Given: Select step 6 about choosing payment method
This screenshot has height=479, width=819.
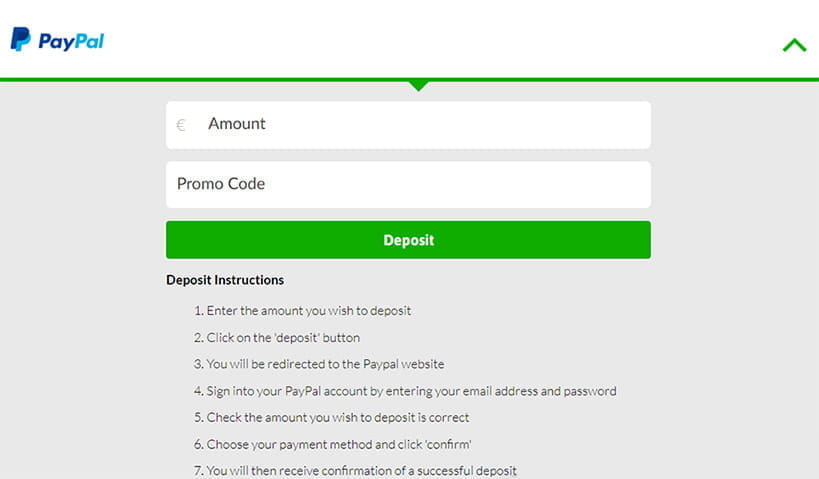Looking at the screenshot, I should [x=333, y=445].
